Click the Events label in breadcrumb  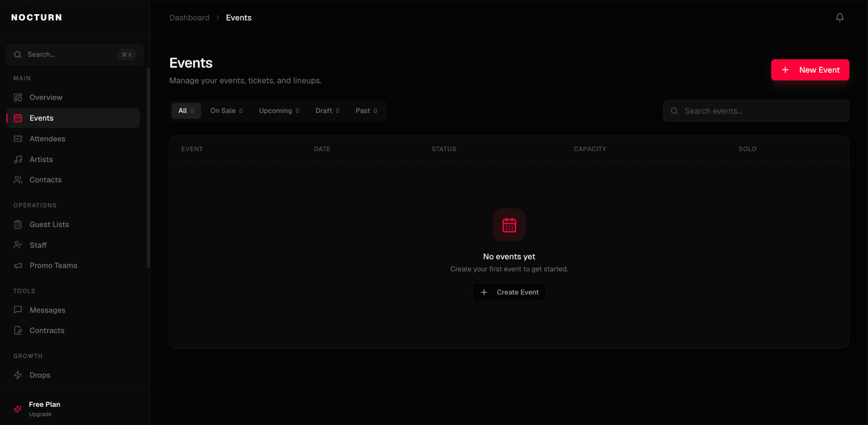coord(239,18)
